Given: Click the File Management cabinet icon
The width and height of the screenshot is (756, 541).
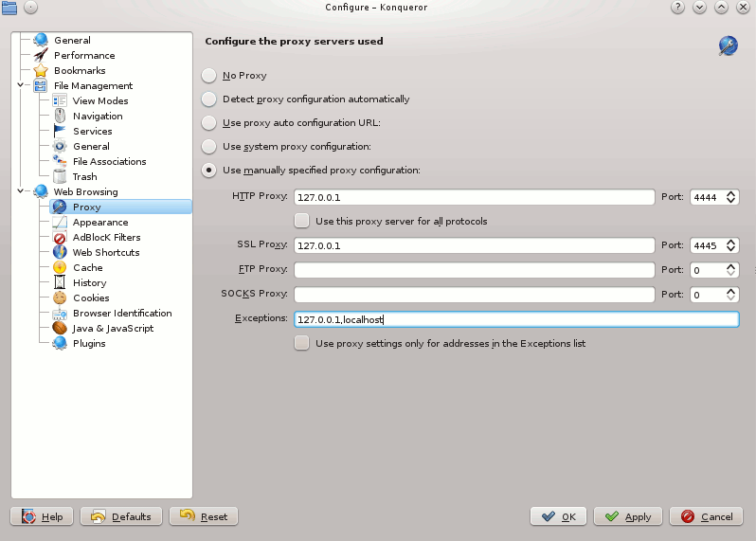Looking at the screenshot, I should (41, 85).
